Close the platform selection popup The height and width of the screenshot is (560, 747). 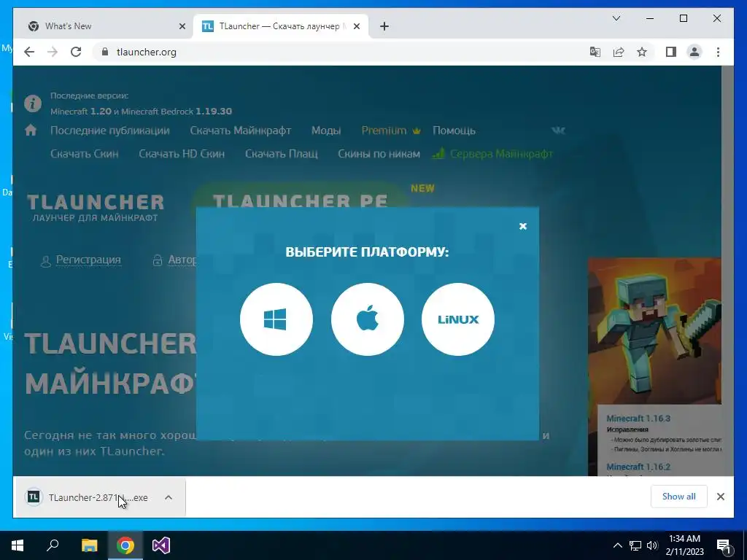click(522, 226)
